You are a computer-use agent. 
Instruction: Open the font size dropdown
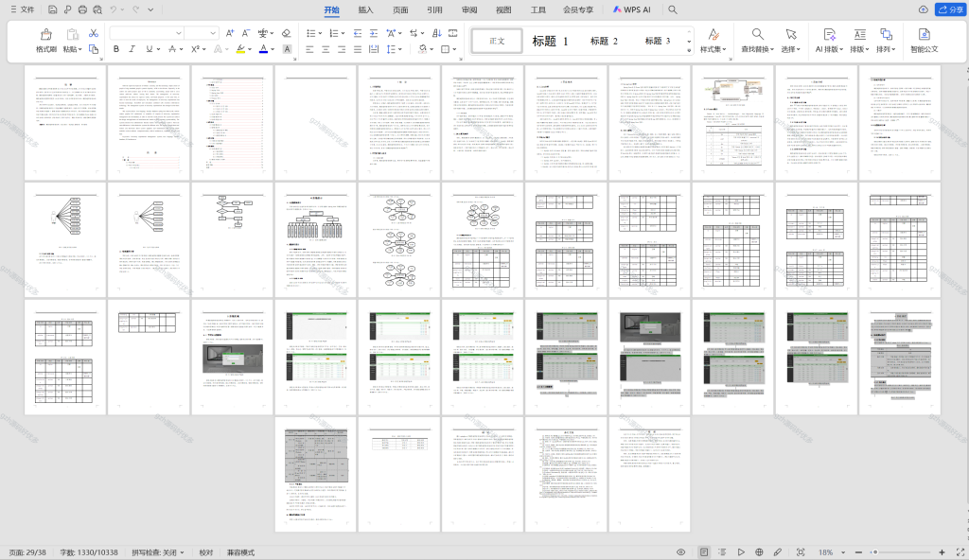(x=213, y=33)
